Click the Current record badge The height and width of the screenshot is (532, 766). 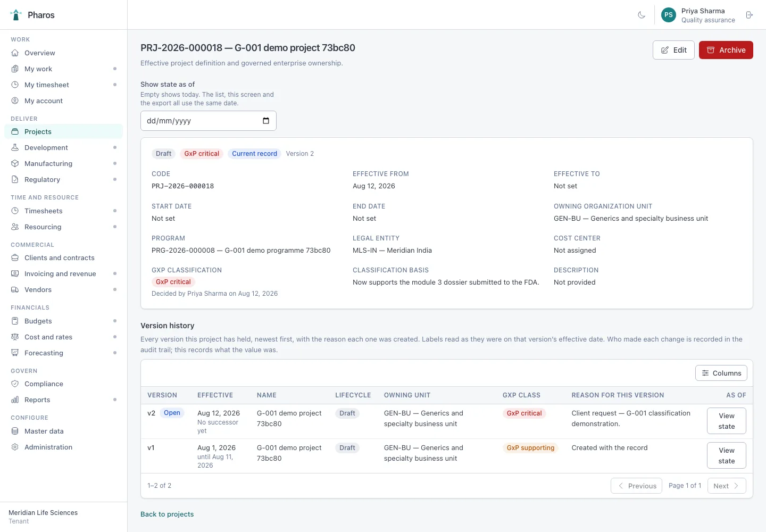pos(254,154)
